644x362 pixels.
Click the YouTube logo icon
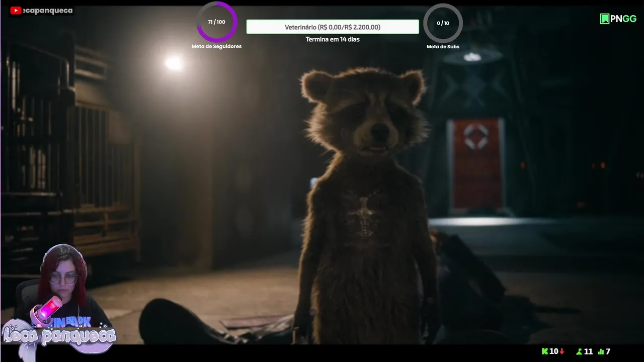point(16,11)
